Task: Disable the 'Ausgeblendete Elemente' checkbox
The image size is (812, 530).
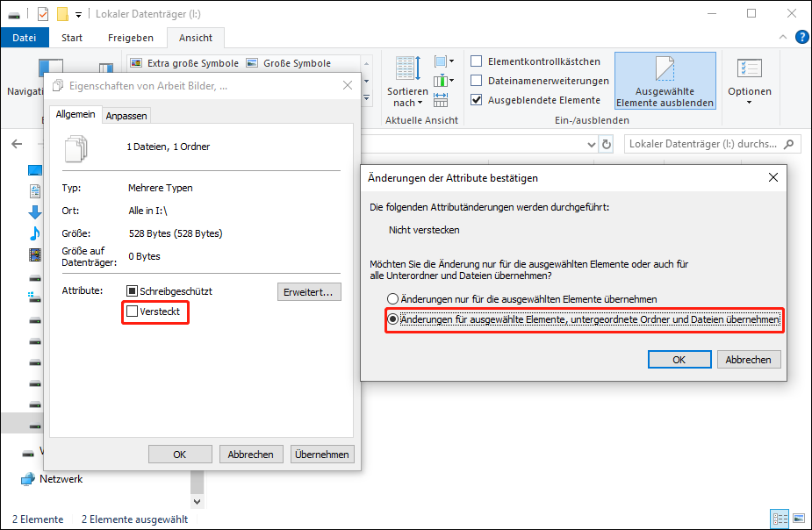Action: click(x=477, y=98)
